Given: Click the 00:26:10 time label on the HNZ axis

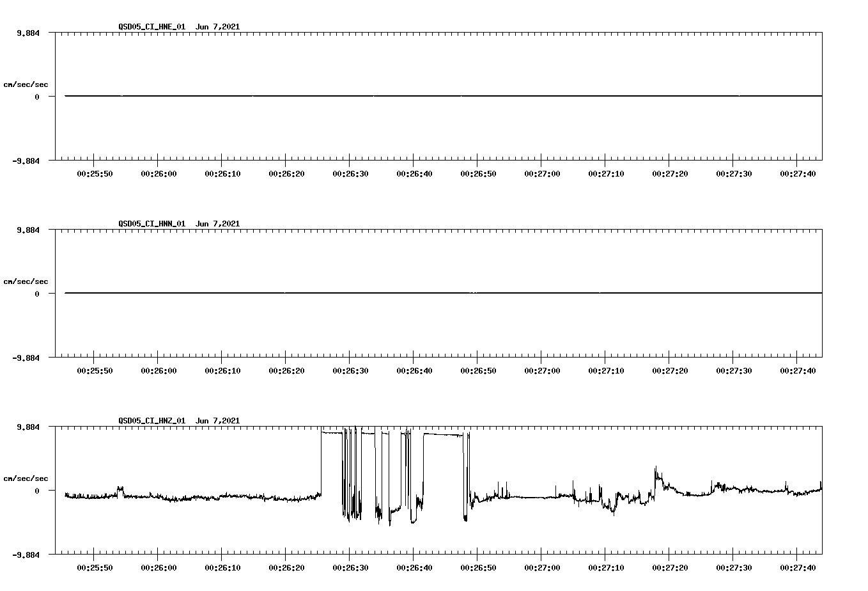Looking at the screenshot, I should [222, 567].
